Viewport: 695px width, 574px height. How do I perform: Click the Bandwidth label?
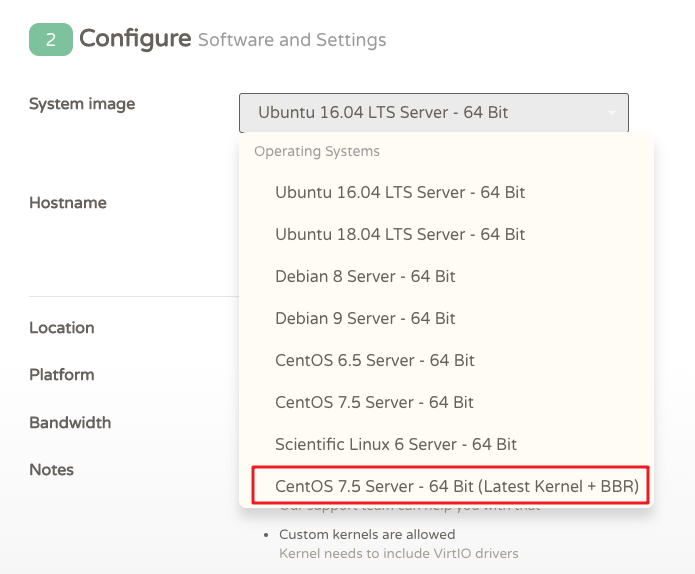[70, 422]
